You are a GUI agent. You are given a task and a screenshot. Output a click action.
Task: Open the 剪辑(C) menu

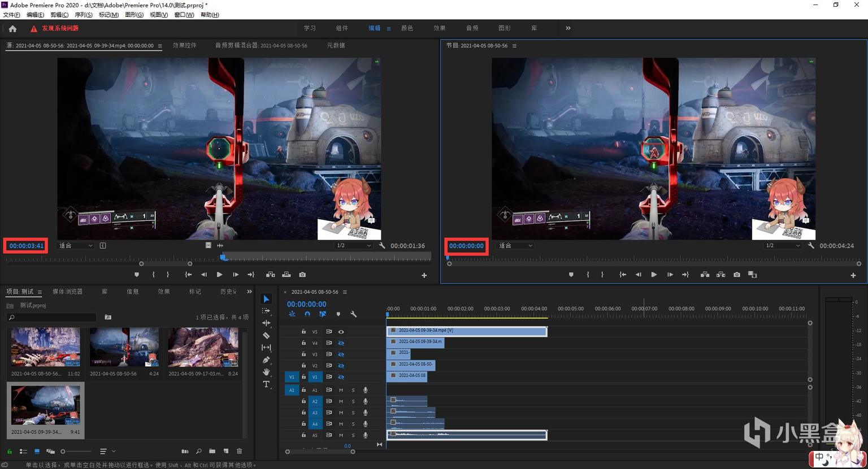(59, 15)
